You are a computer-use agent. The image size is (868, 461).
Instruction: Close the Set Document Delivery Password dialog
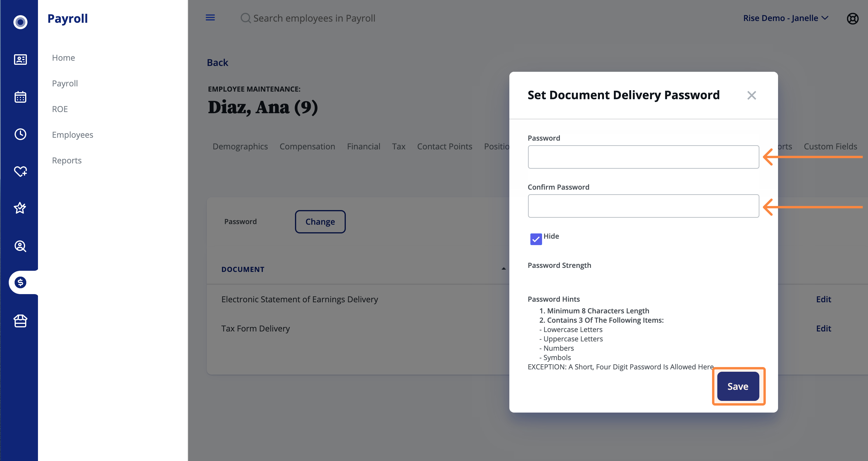[751, 95]
